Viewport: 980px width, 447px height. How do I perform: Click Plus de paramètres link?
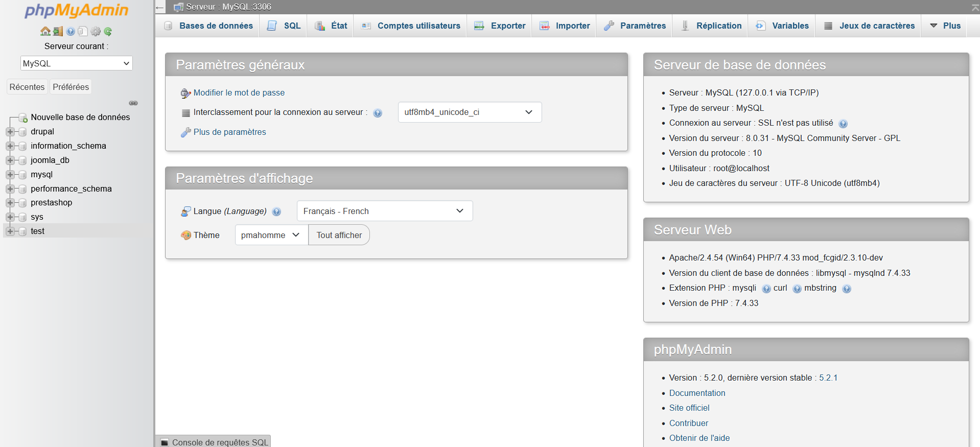pos(230,132)
